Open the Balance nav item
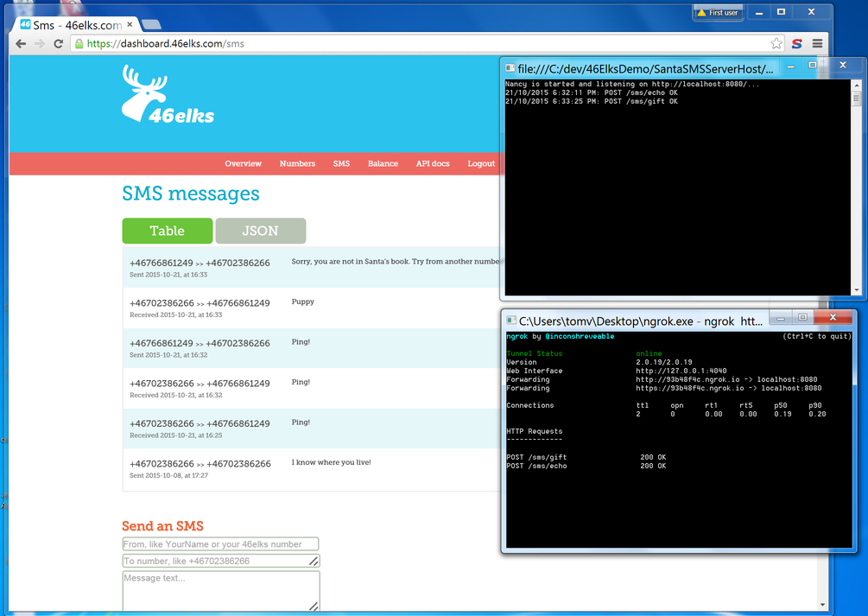 pos(383,163)
